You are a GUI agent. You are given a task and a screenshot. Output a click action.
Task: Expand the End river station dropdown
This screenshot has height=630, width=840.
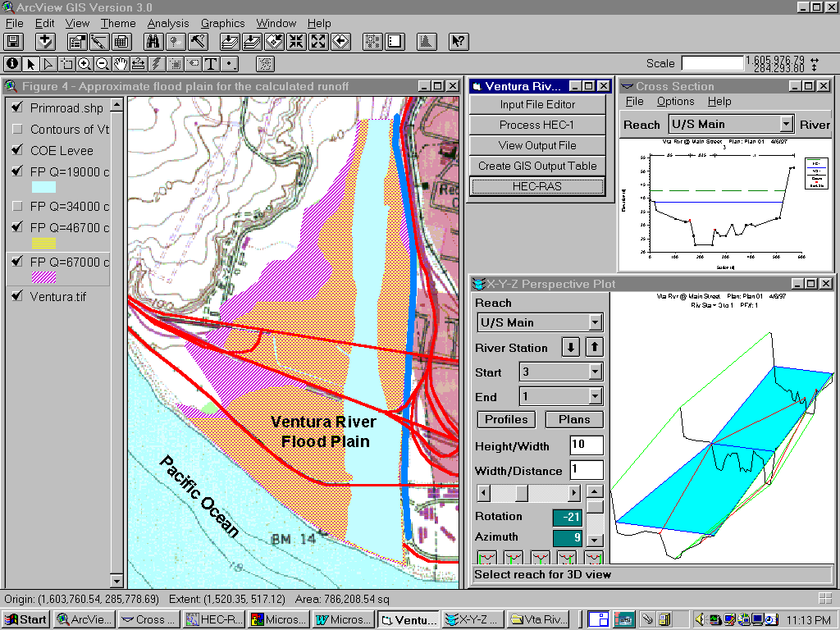(595, 396)
